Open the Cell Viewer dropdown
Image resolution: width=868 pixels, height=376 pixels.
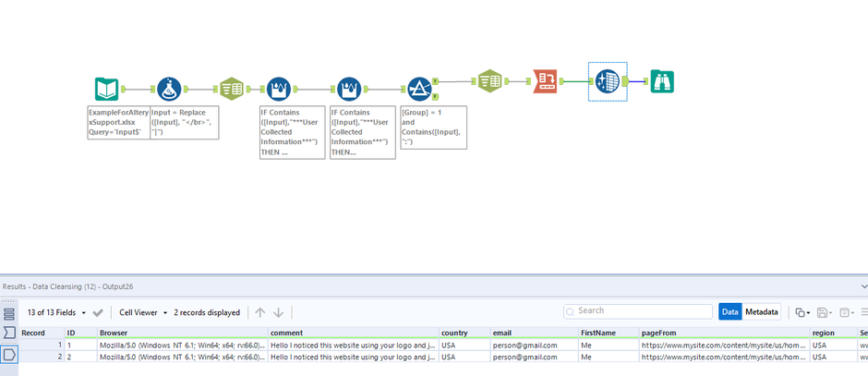143,312
